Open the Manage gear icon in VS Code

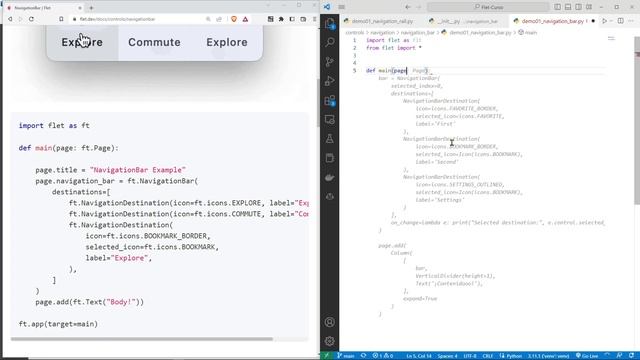pyautogui.click(x=330, y=341)
